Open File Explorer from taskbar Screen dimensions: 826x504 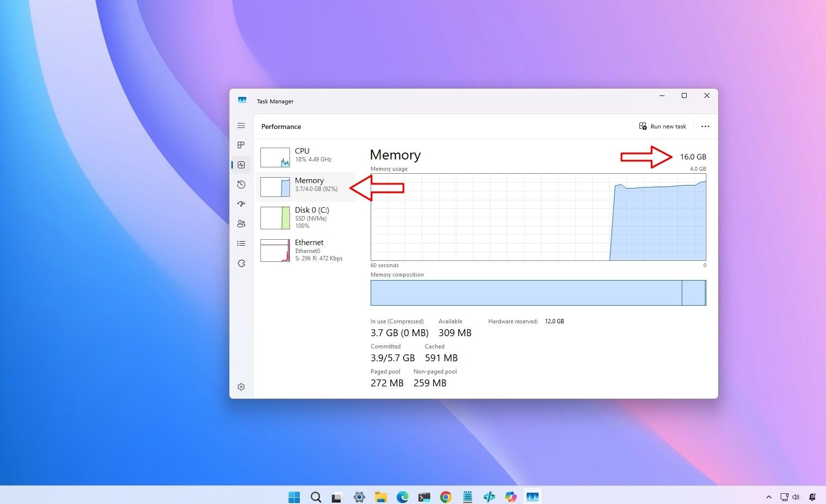click(x=381, y=497)
